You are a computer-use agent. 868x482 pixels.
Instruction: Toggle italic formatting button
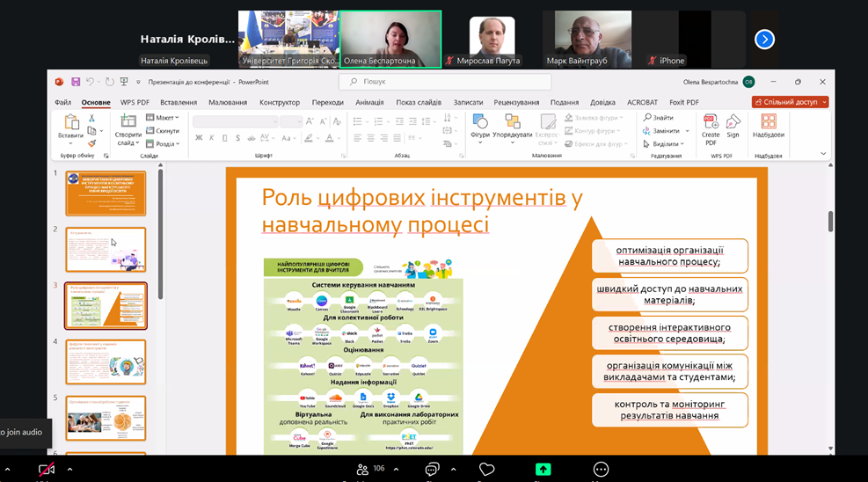tap(212, 137)
